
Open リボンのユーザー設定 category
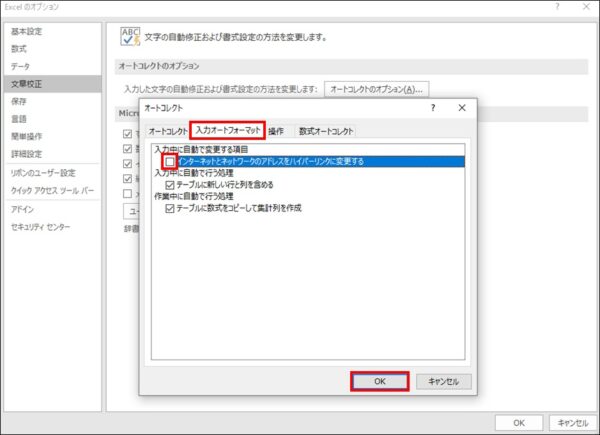[x=43, y=173]
